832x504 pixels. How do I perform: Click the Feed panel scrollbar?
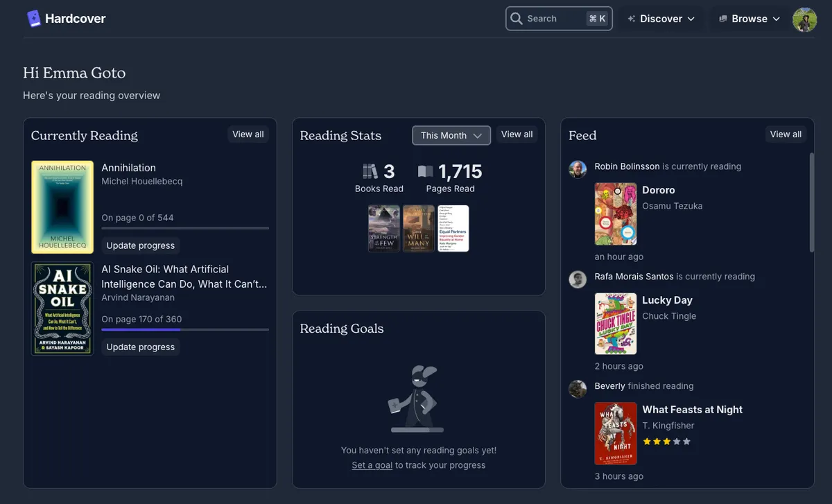tap(811, 202)
